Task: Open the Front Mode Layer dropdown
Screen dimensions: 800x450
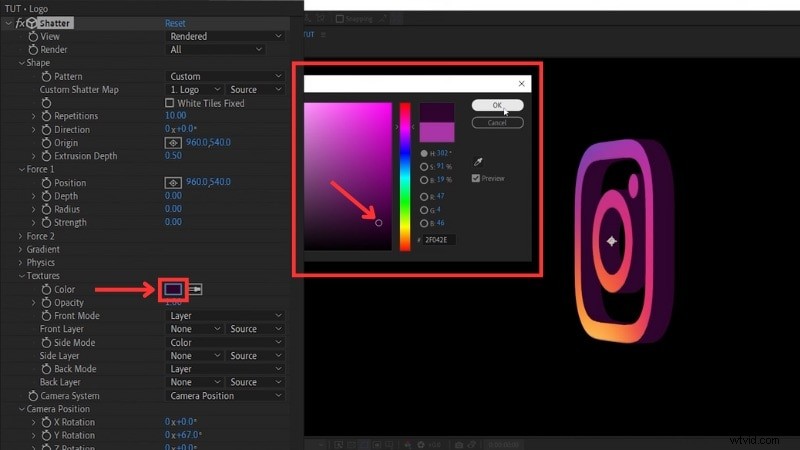Action: pyautogui.click(x=224, y=316)
